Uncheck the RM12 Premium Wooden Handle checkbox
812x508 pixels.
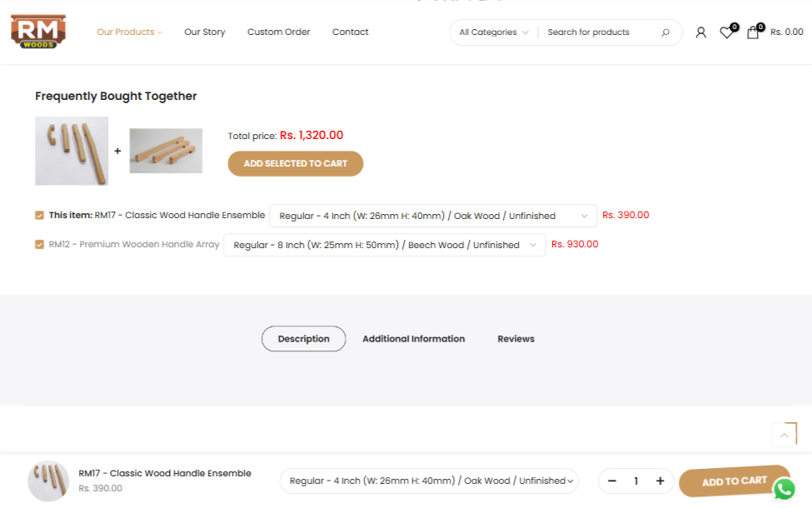[x=39, y=245]
